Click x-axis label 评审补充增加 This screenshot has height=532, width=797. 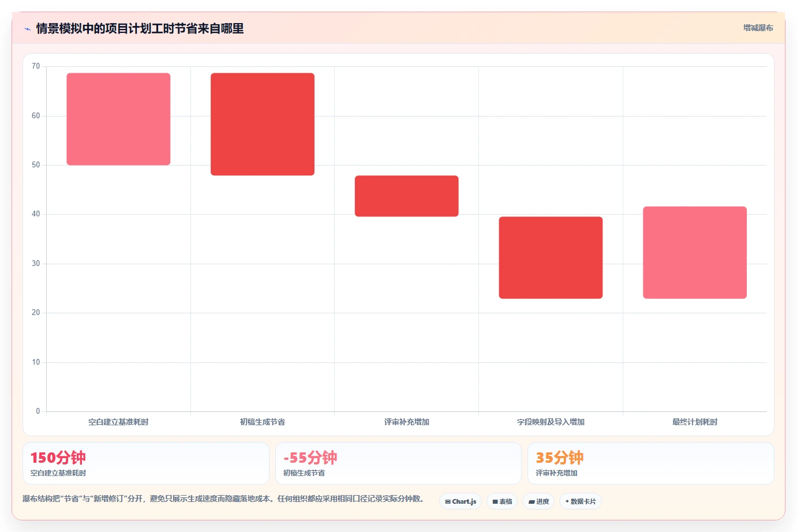tap(407, 422)
